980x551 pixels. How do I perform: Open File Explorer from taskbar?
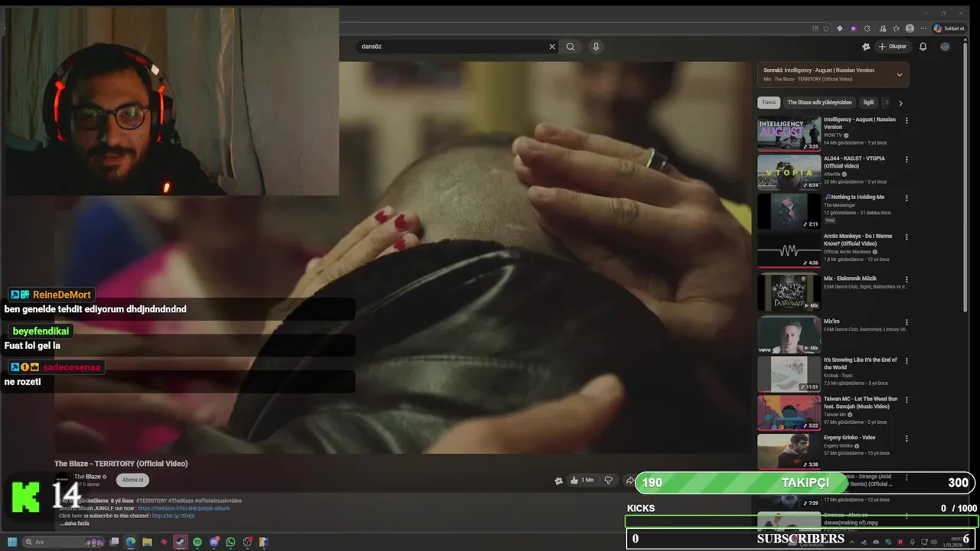coord(147,542)
